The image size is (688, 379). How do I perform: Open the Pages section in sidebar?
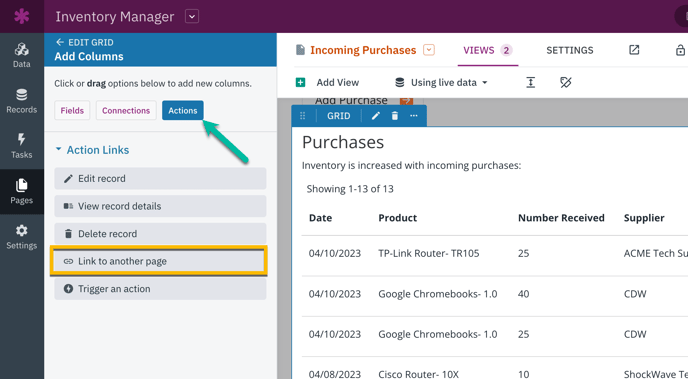coord(22,192)
